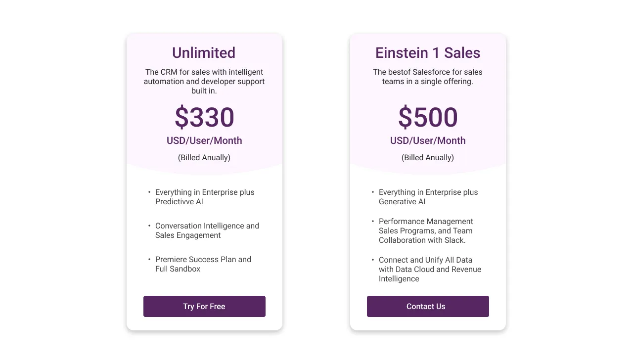Click the Unlimited plan description text
Image resolution: width=633 pixels, height=364 pixels.
[204, 81]
